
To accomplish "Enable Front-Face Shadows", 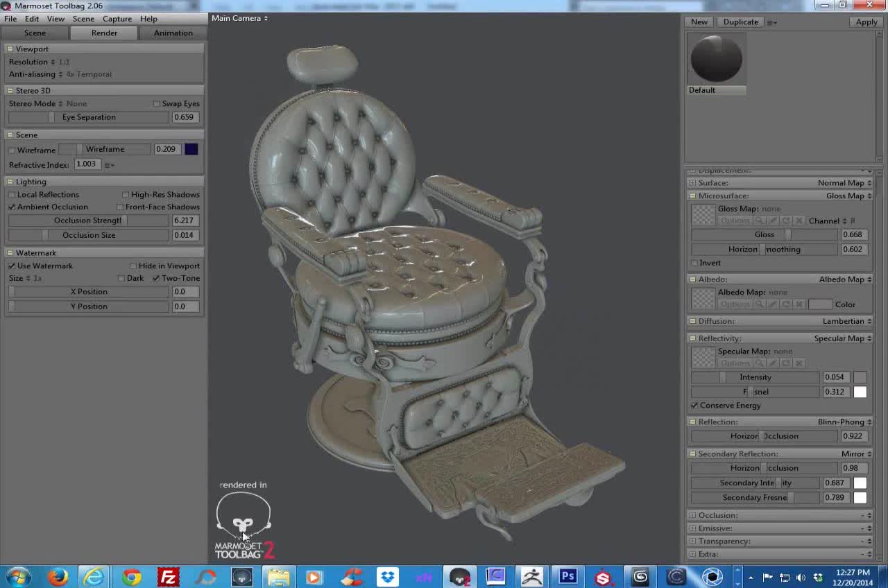I will coord(120,207).
